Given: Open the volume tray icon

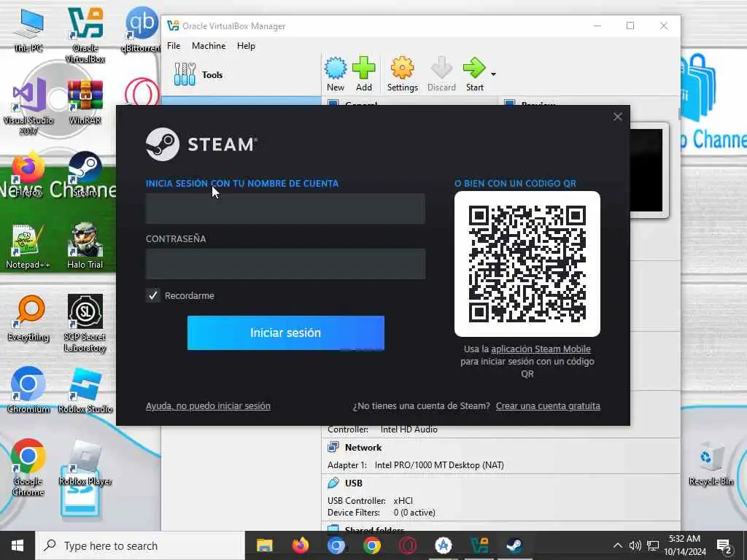Looking at the screenshot, I should click(635, 545).
